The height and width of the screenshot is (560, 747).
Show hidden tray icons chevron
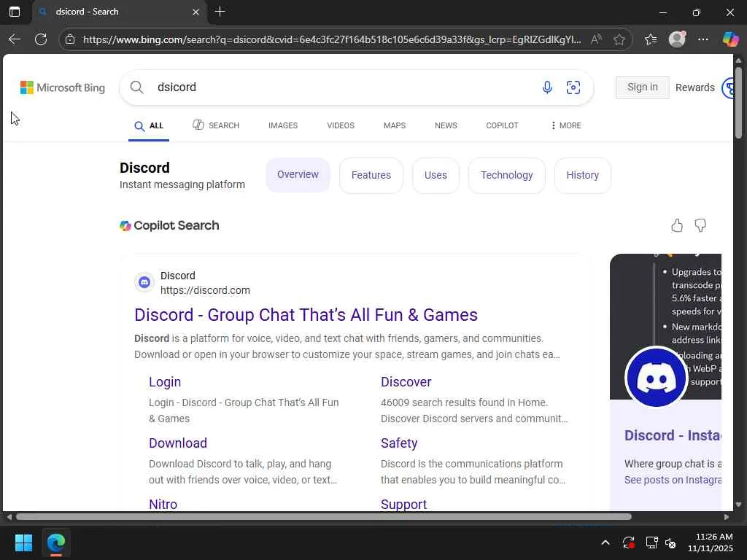(x=605, y=542)
